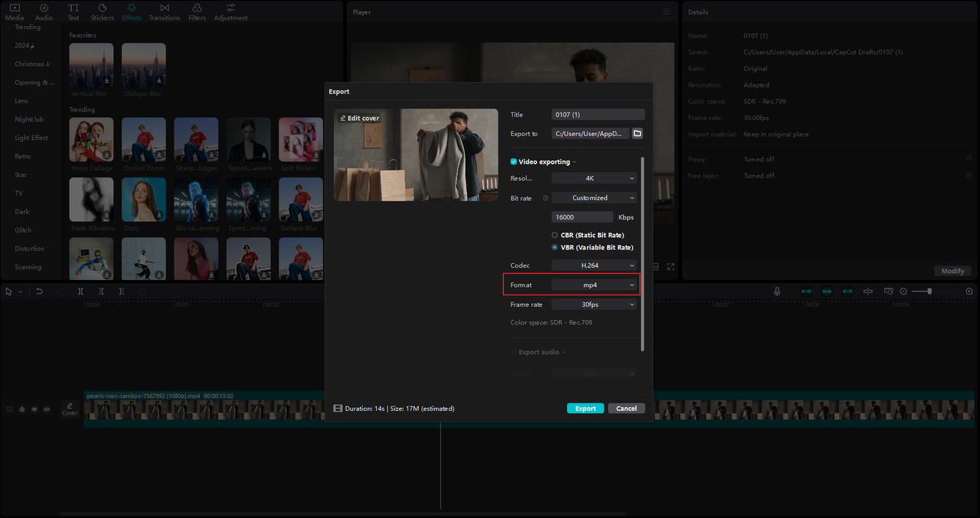Toggle track lock icon on timeline

click(x=21, y=409)
